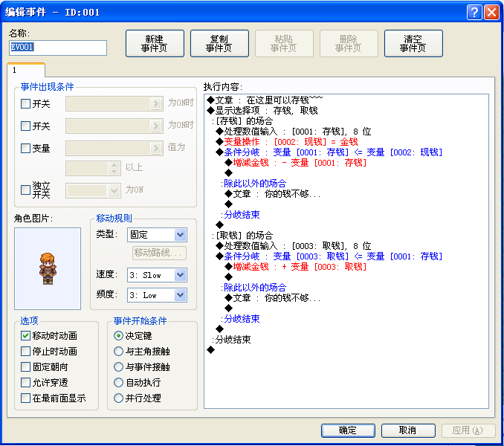Check the 允许穿透 option
This screenshot has width=504, height=446.
click(x=25, y=382)
